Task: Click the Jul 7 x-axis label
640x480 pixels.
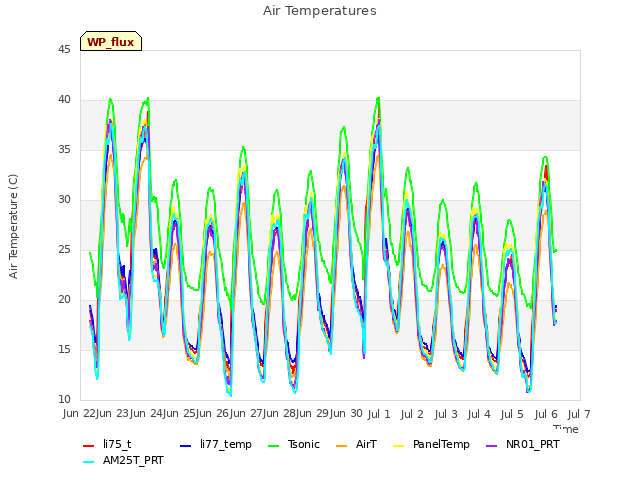Action: click(579, 414)
